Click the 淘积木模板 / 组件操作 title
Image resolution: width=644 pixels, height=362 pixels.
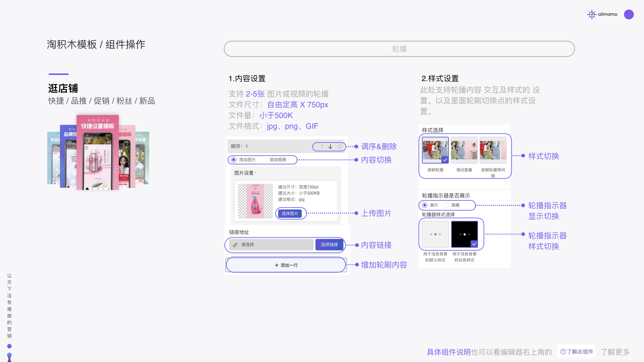pyautogui.click(x=96, y=44)
